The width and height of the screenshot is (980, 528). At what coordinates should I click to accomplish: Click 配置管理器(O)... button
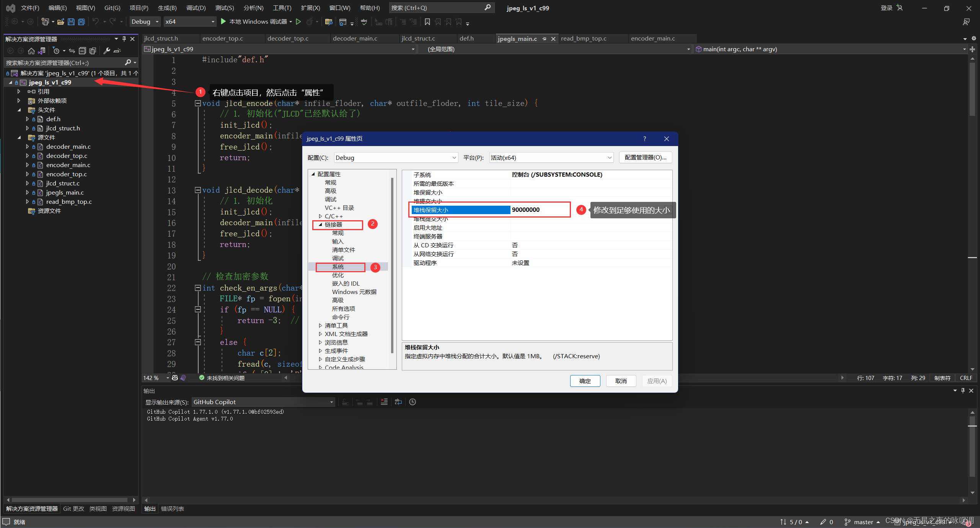[645, 158]
